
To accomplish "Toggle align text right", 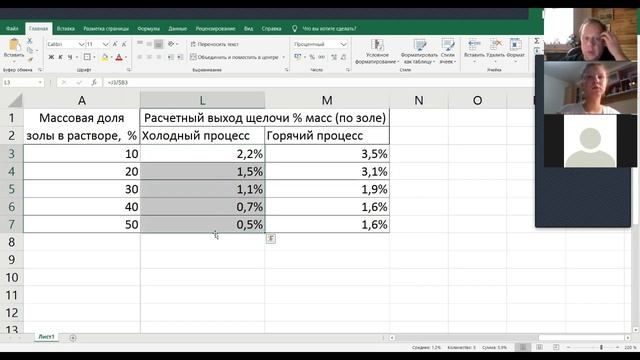I will (159, 57).
